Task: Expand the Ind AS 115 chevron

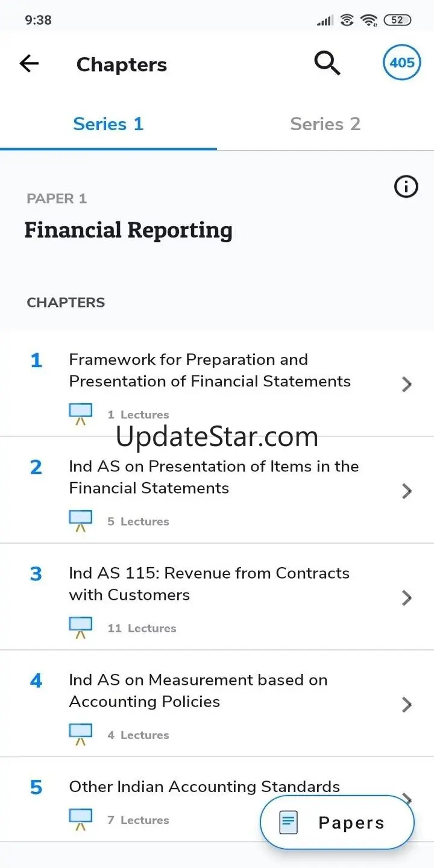Action: click(x=407, y=597)
